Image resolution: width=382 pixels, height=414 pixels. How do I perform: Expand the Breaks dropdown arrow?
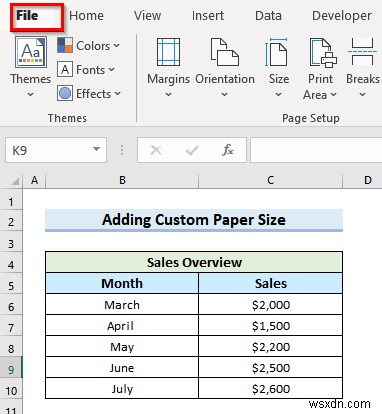click(x=363, y=95)
